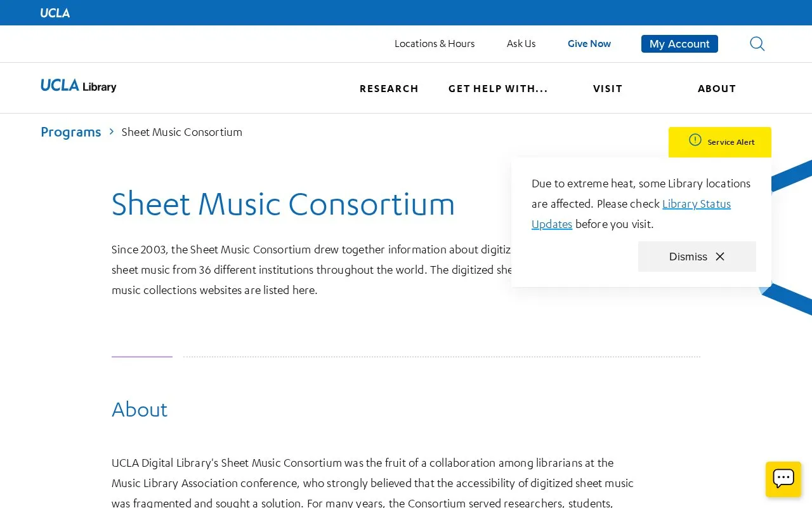Open the Ask Us link
The height and width of the screenshot is (508, 812).
pyautogui.click(x=521, y=44)
